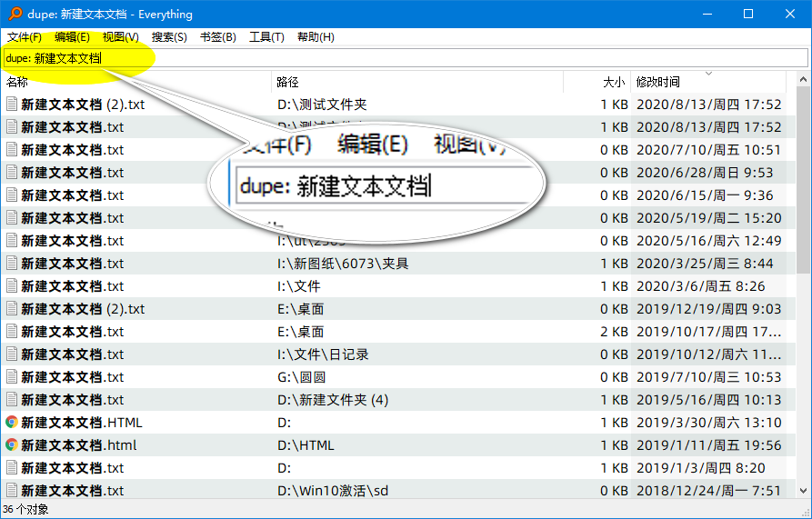
Task: Select file name 新建文本文档.HTML
Action: coord(82,423)
